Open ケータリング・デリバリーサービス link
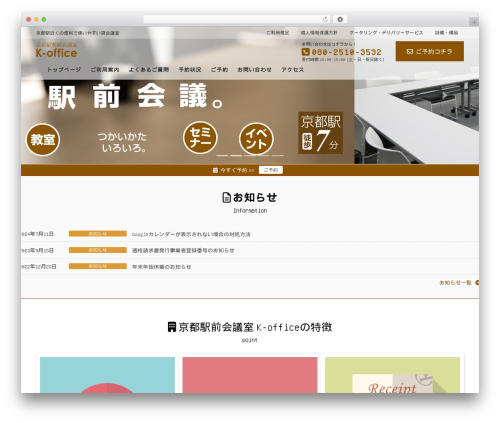 pyautogui.click(x=386, y=33)
